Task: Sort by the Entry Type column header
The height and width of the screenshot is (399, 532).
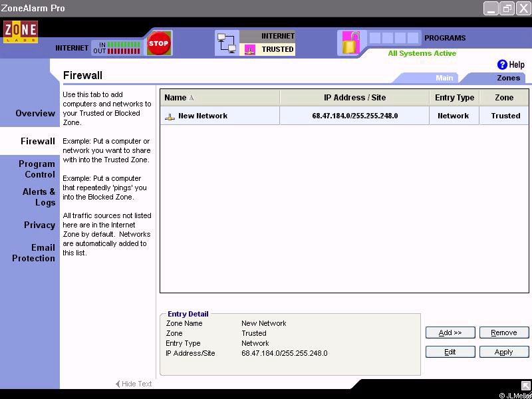Action: (454, 98)
